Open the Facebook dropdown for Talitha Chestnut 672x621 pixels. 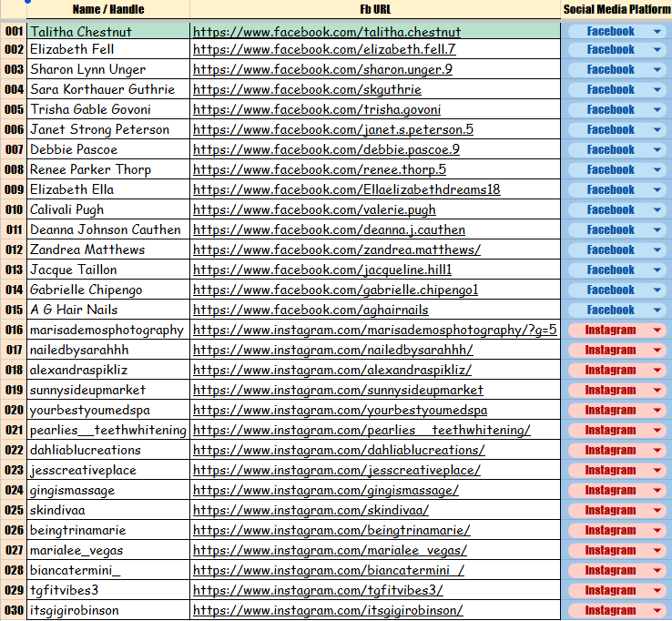(657, 31)
